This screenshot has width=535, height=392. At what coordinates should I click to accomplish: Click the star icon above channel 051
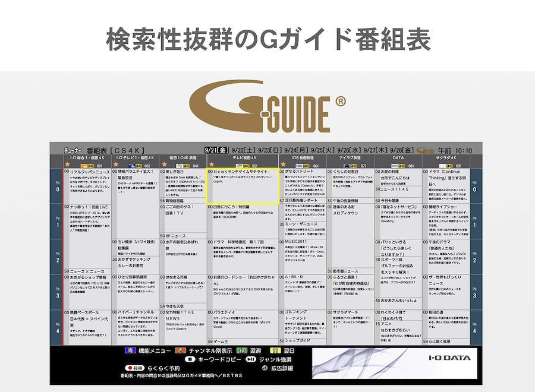212,165
